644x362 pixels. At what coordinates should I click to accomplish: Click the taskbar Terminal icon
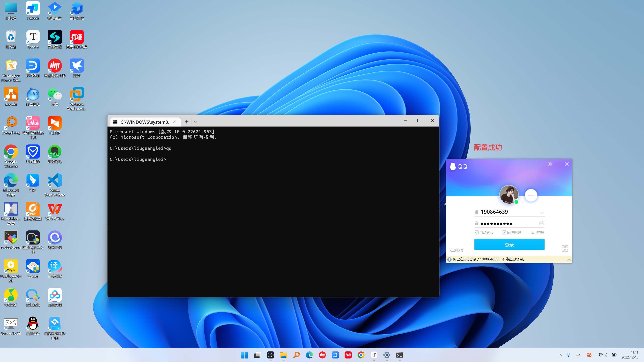click(399, 355)
